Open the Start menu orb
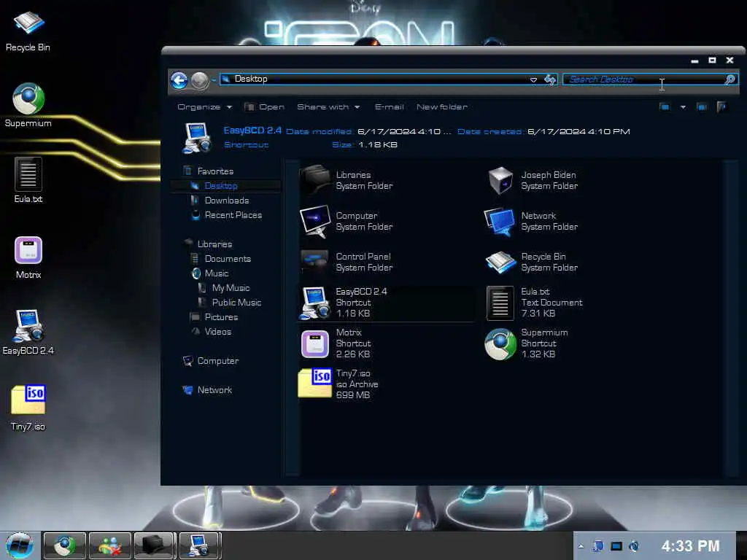The width and height of the screenshot is (747, 560). pyautogui.click(x=20, y=545)
